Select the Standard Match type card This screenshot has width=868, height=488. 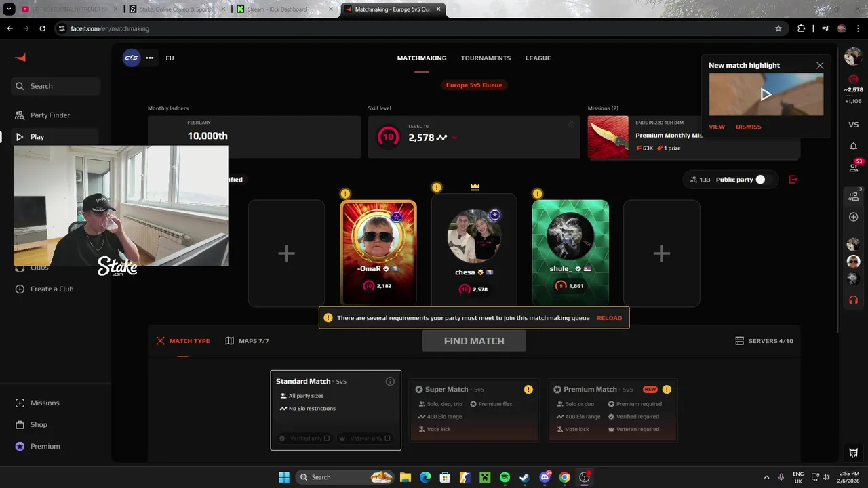click(x=336, y=410)
